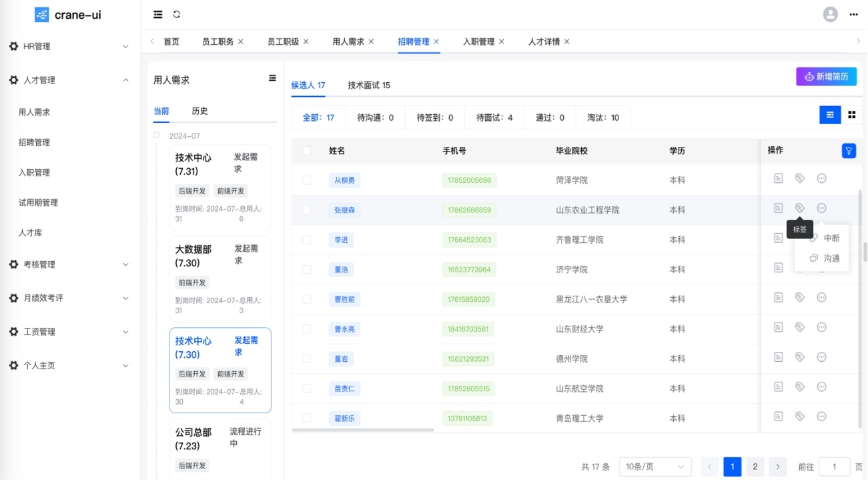Viewport: 868px width, 480px height.
Task: Close the 员工职务 tab
Action: tap(241, 41)
